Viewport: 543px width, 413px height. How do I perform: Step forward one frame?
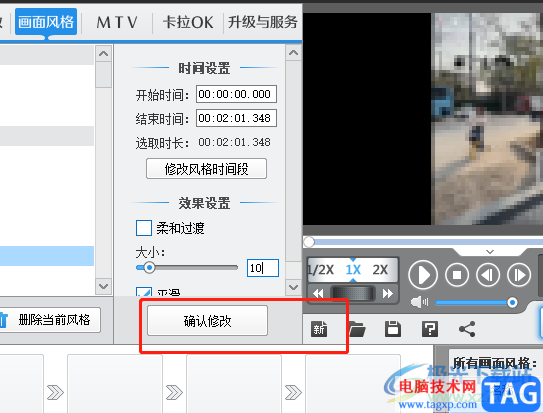click(x=519, y=275)
